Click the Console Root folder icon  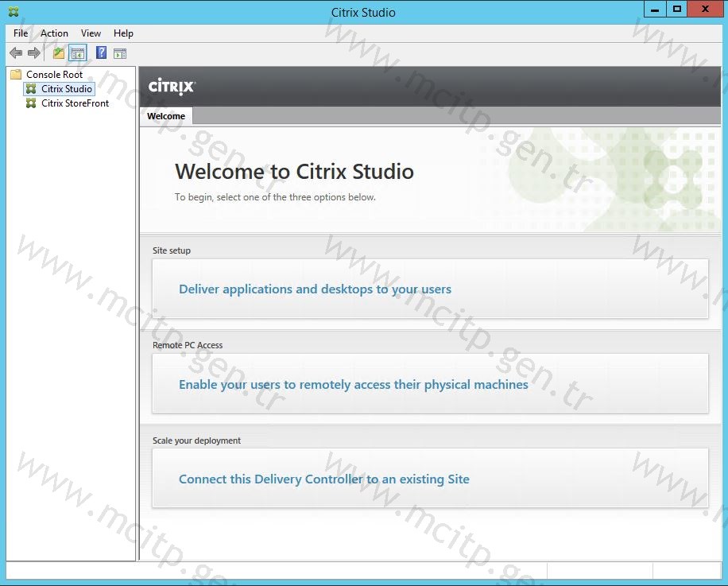[x=16, y=74]
